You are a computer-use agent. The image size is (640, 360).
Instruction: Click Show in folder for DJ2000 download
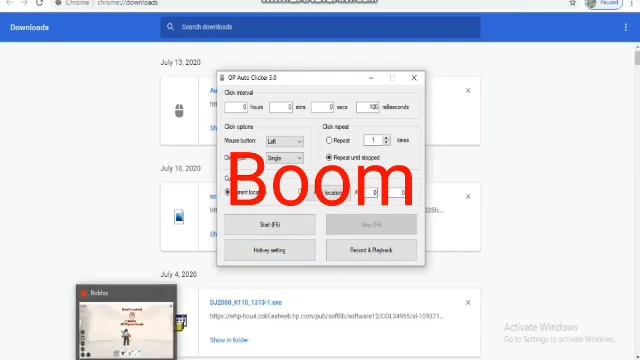[x=229, y=340]
